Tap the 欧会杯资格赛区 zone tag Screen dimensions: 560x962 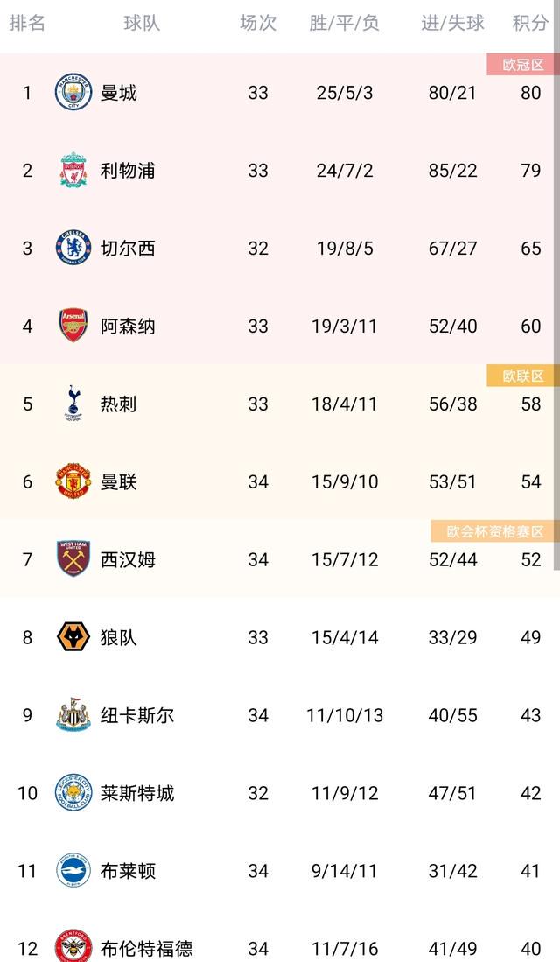[495, 531]
